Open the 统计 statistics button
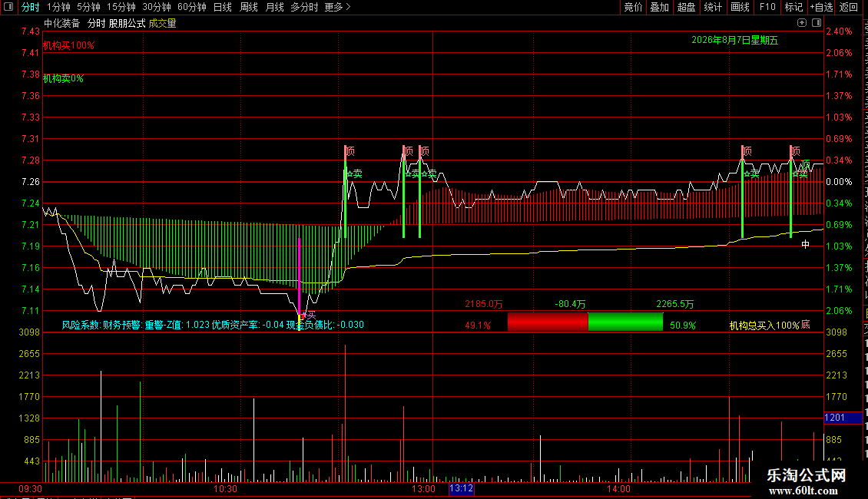 point(713,7)
